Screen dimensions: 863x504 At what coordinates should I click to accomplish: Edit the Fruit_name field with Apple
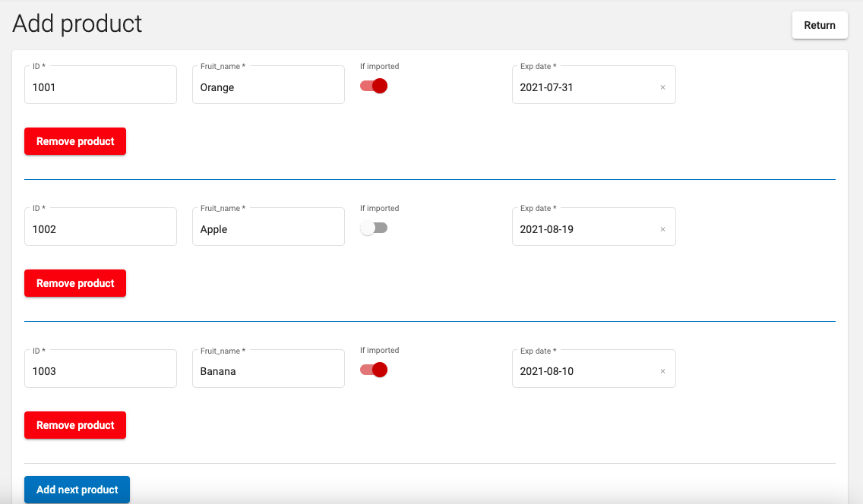269,226
